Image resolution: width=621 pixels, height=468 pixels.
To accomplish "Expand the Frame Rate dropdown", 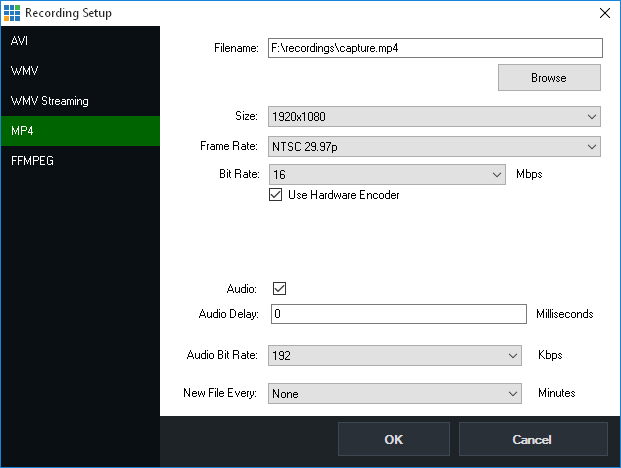I will [433, 147].
